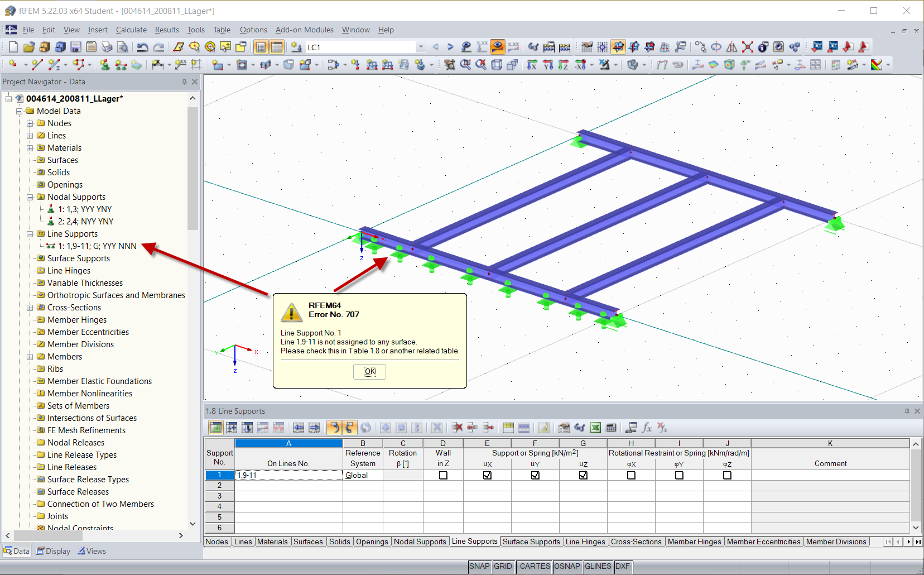Go to previous table with left arrow icon
Screen dimensions: 924x575
299,428
